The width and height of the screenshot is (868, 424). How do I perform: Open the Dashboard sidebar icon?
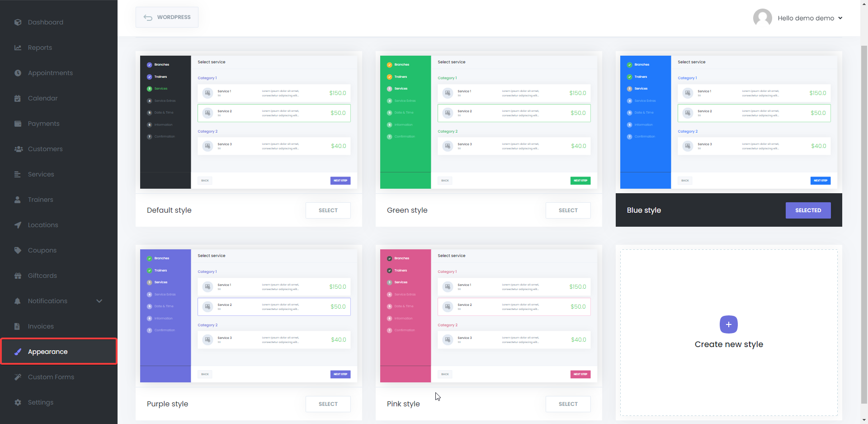(x=18, y=22)
